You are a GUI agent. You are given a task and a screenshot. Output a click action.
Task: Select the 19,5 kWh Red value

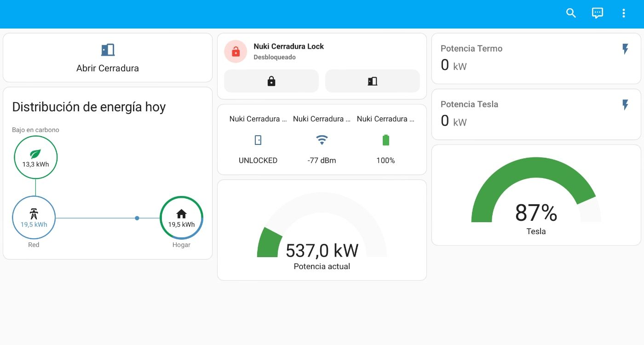(34, 225)
